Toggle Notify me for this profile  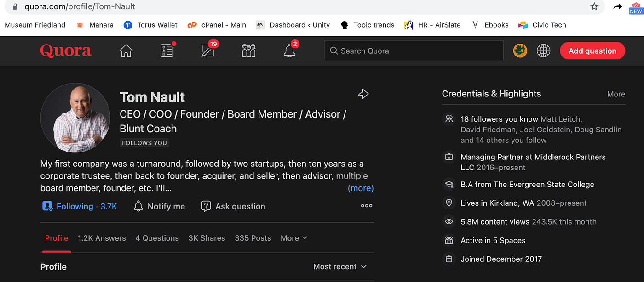pyautogui.click(x=159, y=207)
